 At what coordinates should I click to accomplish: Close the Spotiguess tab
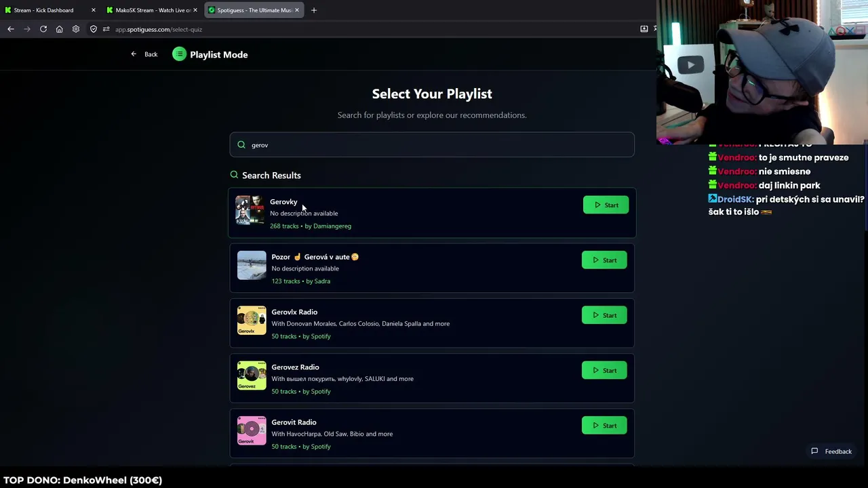(297, 10)
